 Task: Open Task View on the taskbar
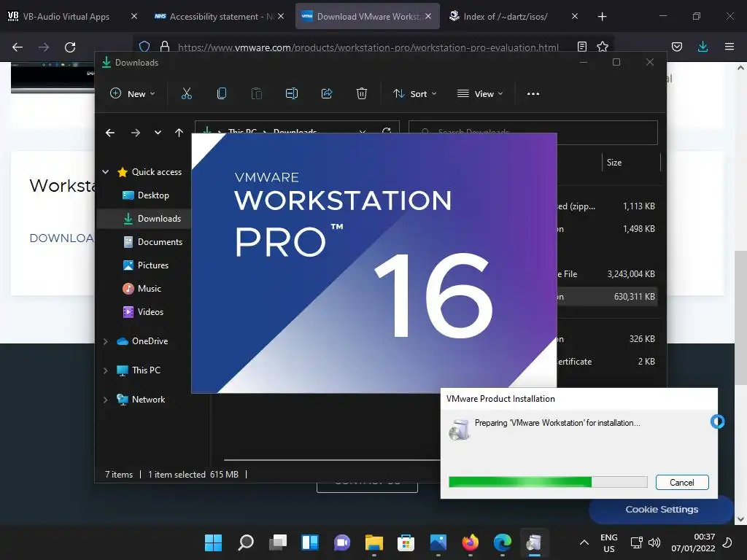(278, 542)
